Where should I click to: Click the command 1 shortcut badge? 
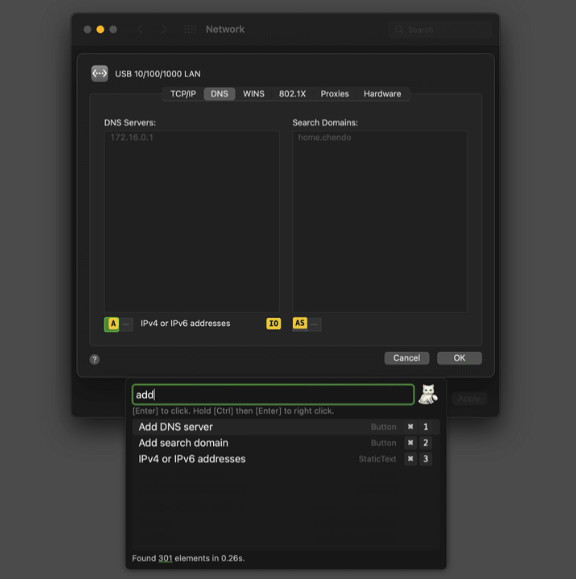[418, 427]
